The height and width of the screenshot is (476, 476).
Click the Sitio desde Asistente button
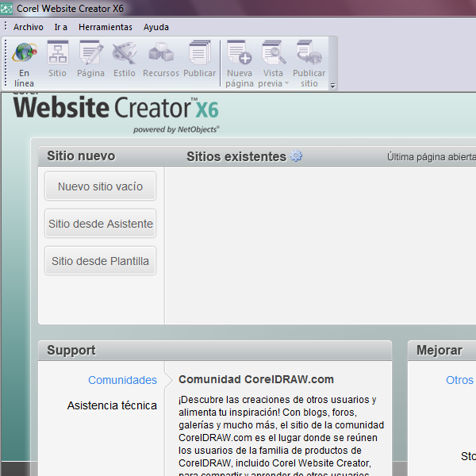pyautogui.click(x=100, y=224)
